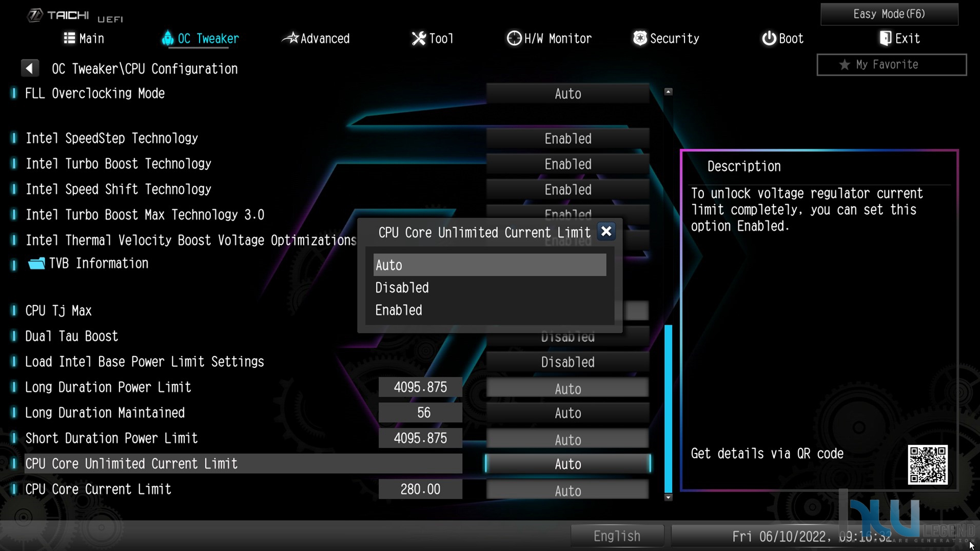The height and width of the screenshot is (551, 980).
Task: Click the Tool wrench icon
Action: point(419,38)
